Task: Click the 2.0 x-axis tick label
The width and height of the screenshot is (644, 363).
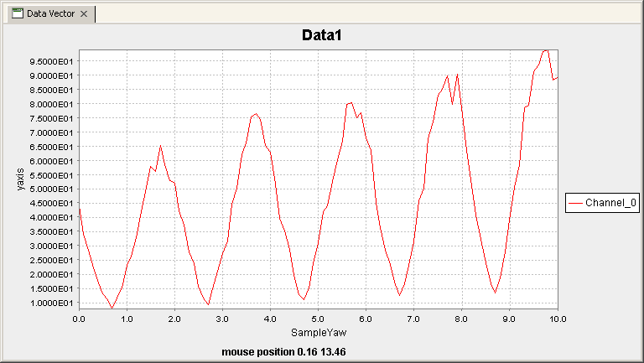Action: click(x=174, y=319)
